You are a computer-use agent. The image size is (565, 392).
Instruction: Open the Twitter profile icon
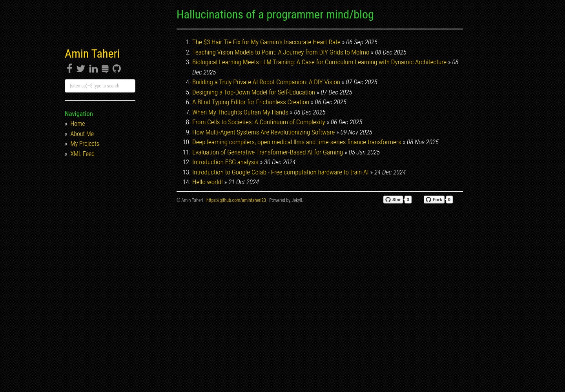81,69
